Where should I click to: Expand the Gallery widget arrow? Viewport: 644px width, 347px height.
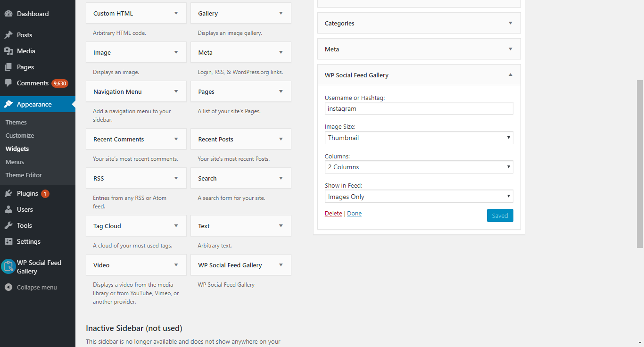(281, 13)
